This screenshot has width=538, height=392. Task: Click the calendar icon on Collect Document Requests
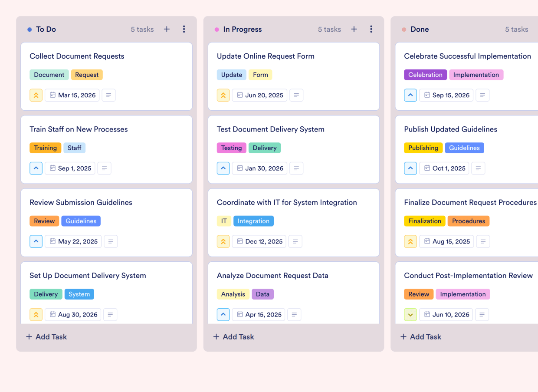point(52,95)
